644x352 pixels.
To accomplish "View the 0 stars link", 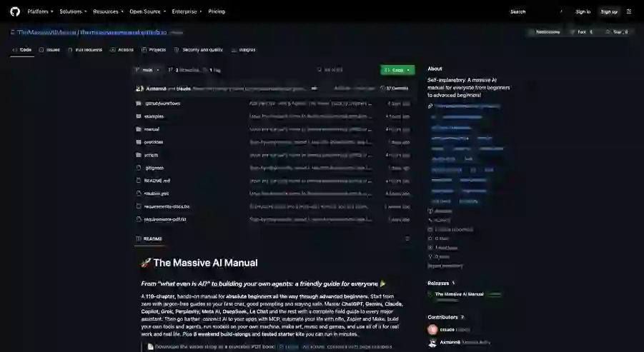I will click(438, 238).
